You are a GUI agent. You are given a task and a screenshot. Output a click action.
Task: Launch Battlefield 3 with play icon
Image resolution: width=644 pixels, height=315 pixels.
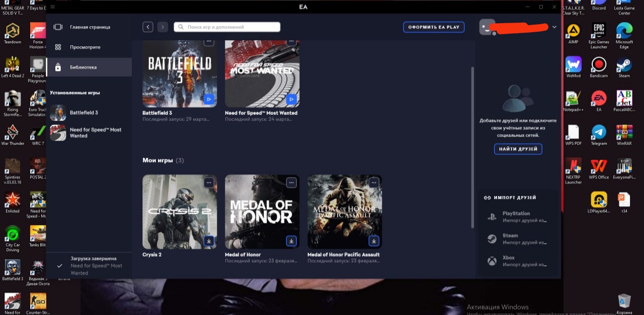coord(209,99)
